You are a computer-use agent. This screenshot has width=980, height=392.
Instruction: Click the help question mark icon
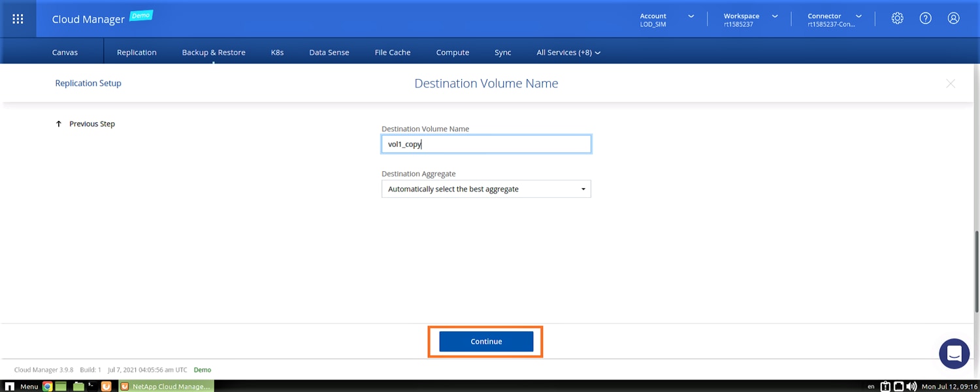click(925, 19)
